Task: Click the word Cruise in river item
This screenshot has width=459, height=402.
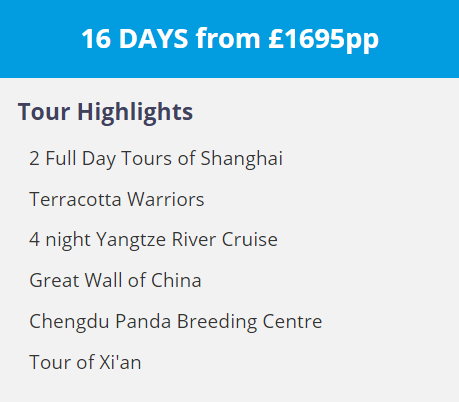Action: click(x=250, y=240)
